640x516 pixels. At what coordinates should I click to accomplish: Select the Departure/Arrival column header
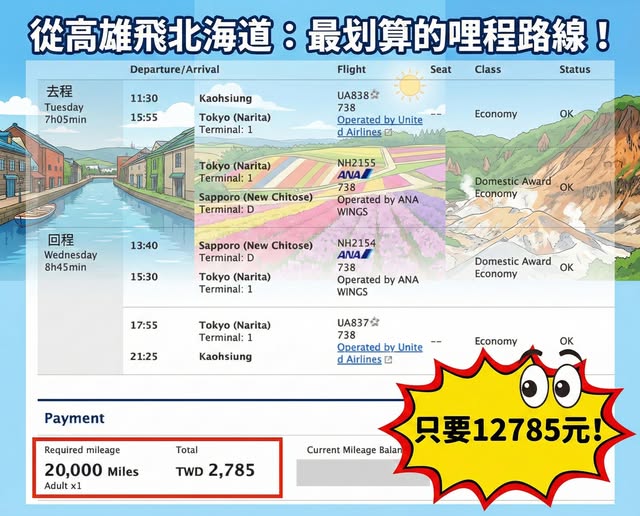pyautogui.click(x=173, y=70)
